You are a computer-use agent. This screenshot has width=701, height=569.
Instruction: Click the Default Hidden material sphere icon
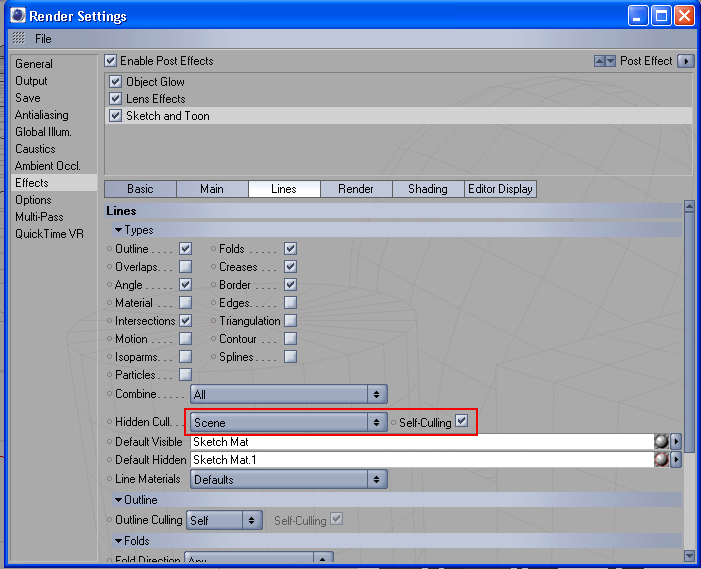point(661,459)
